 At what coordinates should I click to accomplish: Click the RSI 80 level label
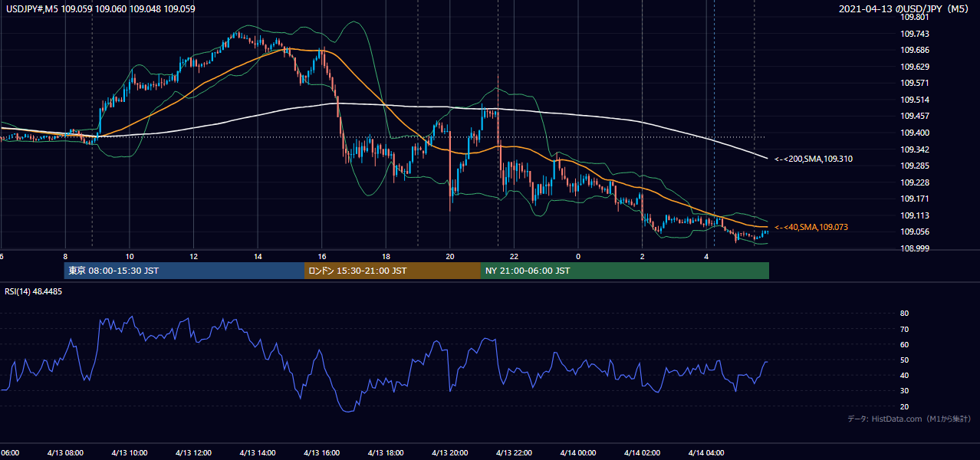coord(904,314)
